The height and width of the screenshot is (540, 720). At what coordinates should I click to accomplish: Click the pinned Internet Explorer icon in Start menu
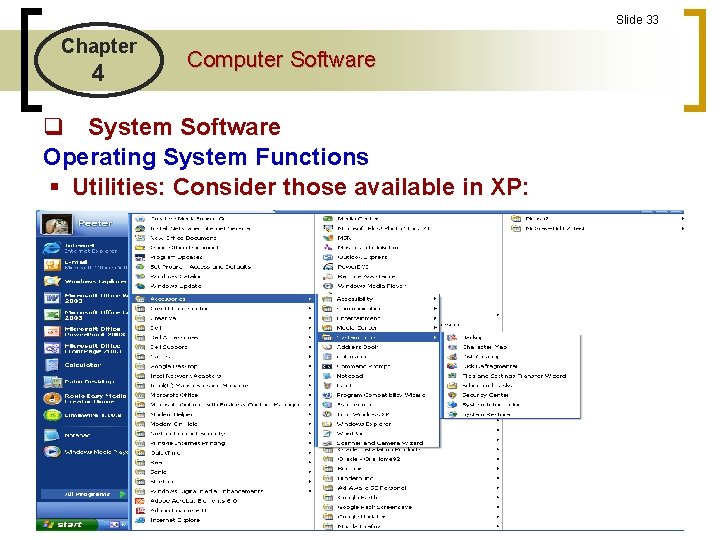[52, 248]
